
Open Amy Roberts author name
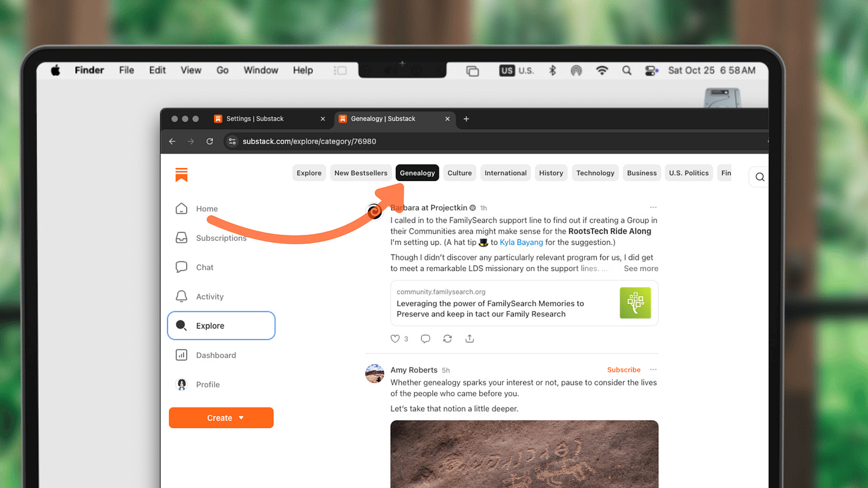(414, 370)
